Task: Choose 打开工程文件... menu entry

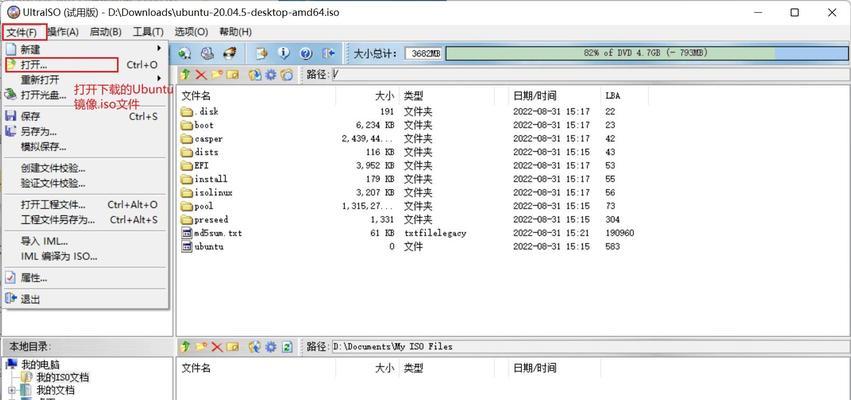Action: (85, 205)
